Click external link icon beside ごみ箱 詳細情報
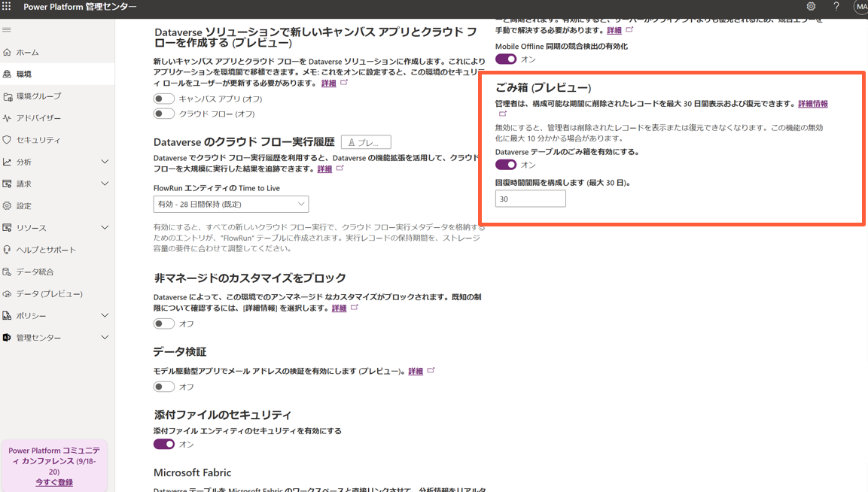 point(503,114)
